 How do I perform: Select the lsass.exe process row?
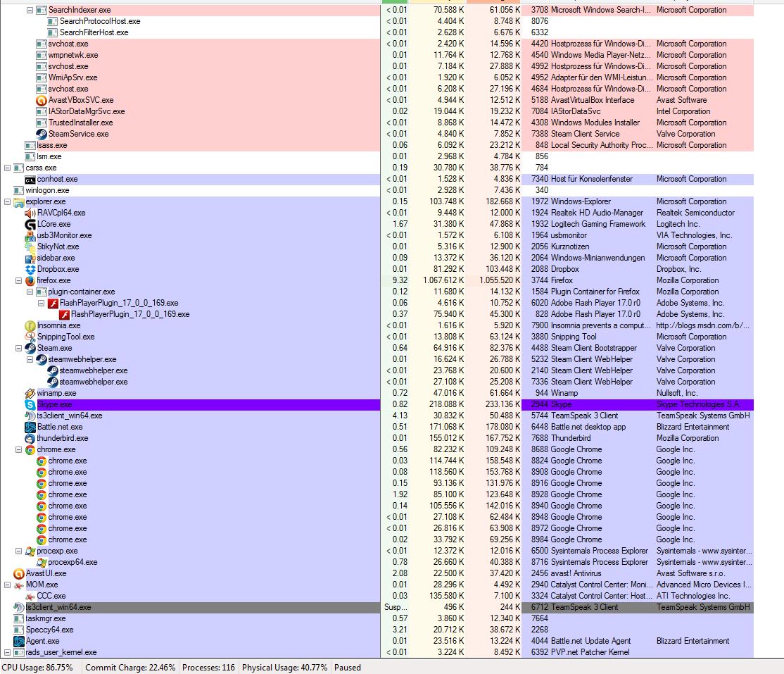(x=377, y=146)
